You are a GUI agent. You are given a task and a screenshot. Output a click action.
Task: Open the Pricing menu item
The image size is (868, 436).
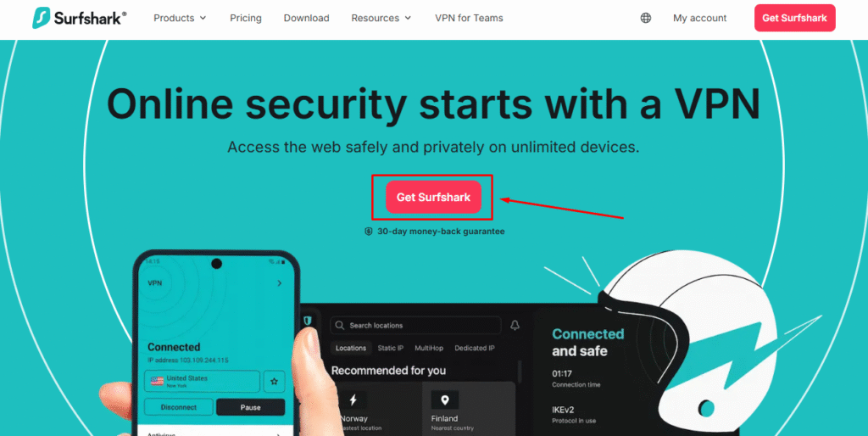point(246,18)
